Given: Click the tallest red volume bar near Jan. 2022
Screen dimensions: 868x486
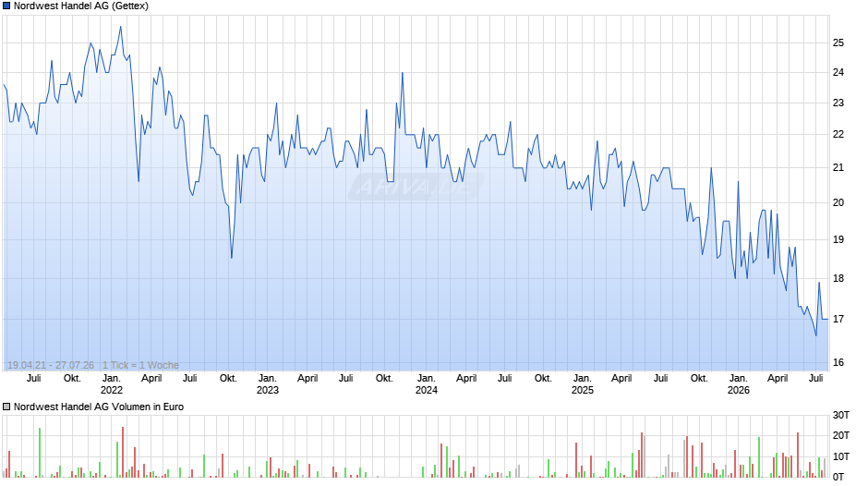Looking at the screenshot, I should [123, 452].
